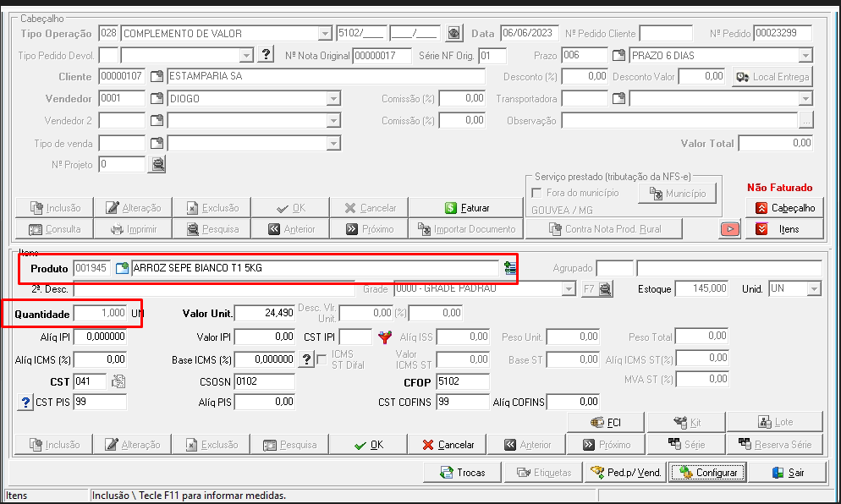This screenshot has height=504, width=841.
Task: Click the 2ª. Desc. input field
Action: (x=214, y=289)
